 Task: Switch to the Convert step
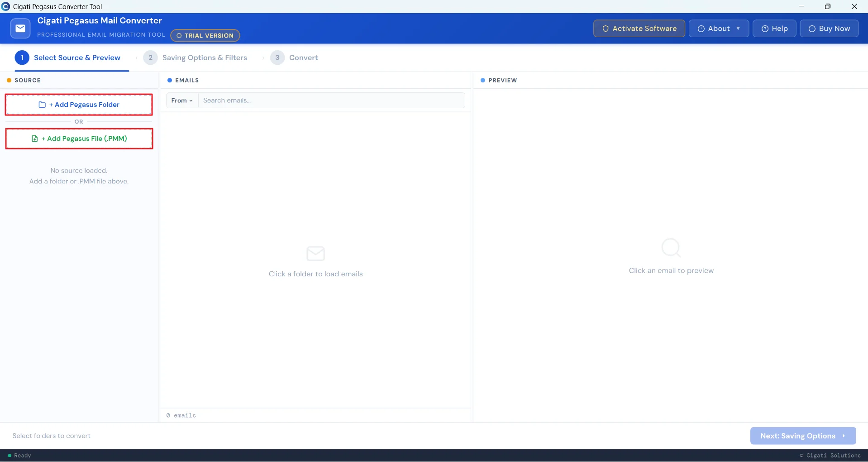click(x=294, y=58)
